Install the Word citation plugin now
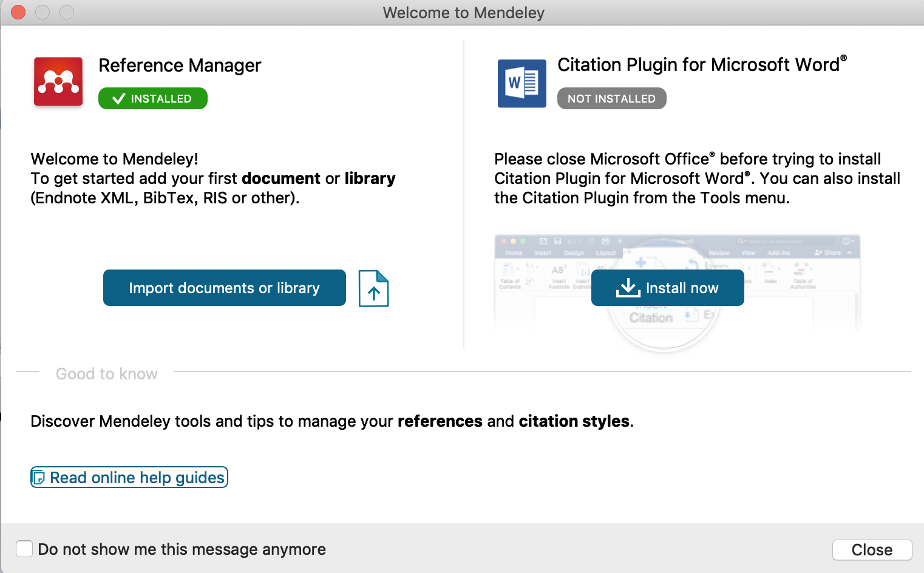Viewport: 924px width, 573px height. tap(668, 288)
